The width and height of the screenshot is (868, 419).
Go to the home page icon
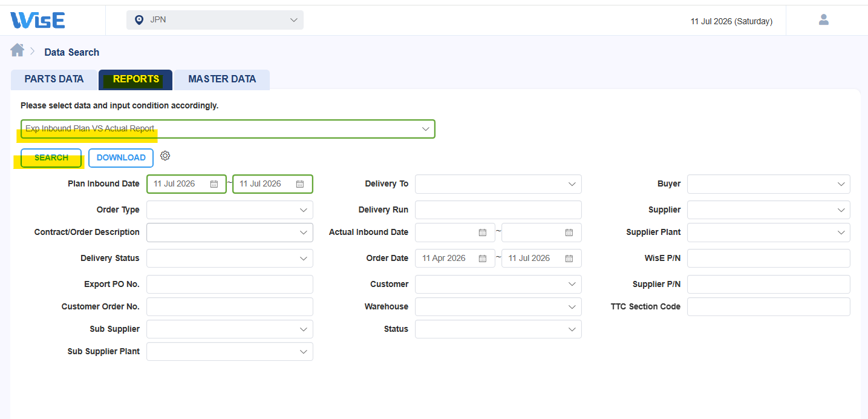point(17,50)
